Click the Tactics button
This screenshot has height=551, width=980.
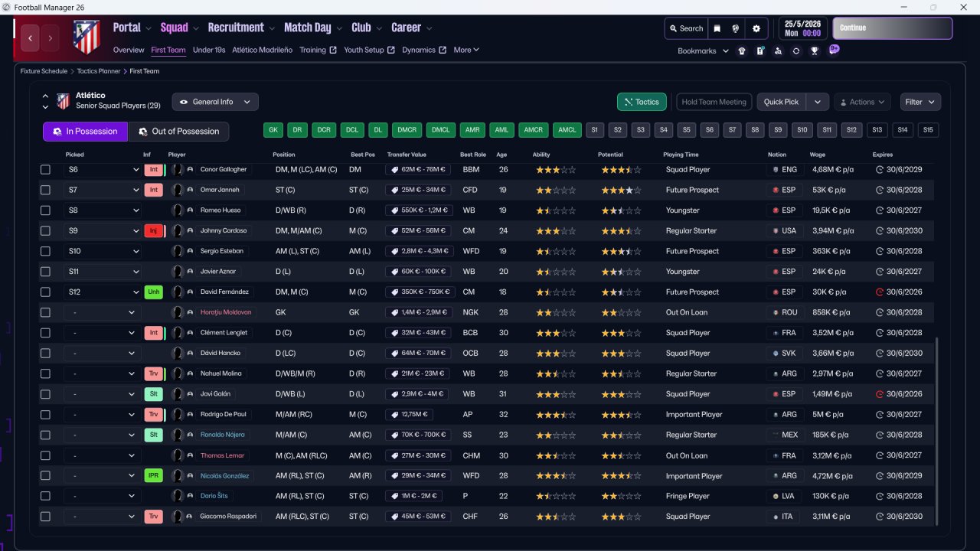[642, 102]
